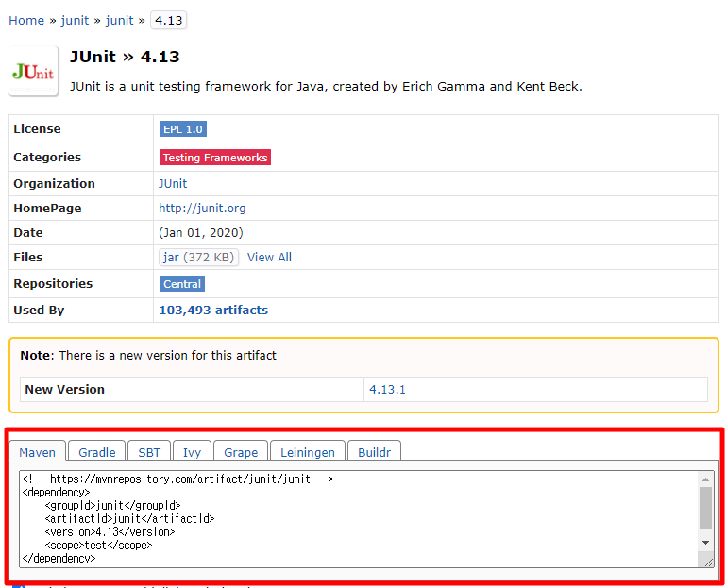Click the Date row label
726x588 pixels.
point(28,233)
